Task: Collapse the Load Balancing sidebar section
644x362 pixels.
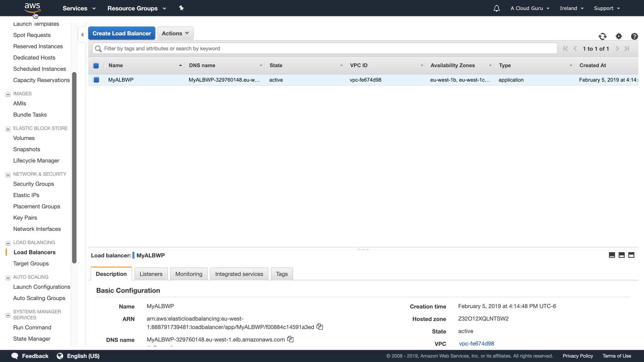Action: pyautogui.click(x=8, y=243)
